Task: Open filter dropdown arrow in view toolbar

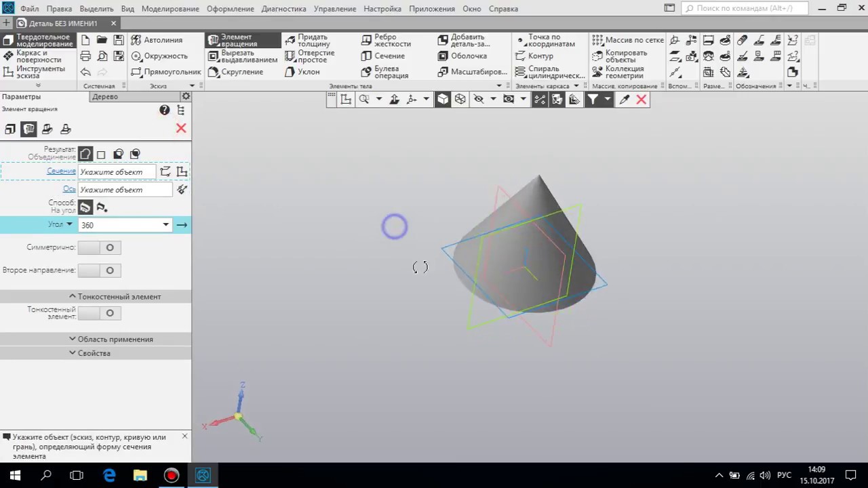Action: click(x=608, y=99)
